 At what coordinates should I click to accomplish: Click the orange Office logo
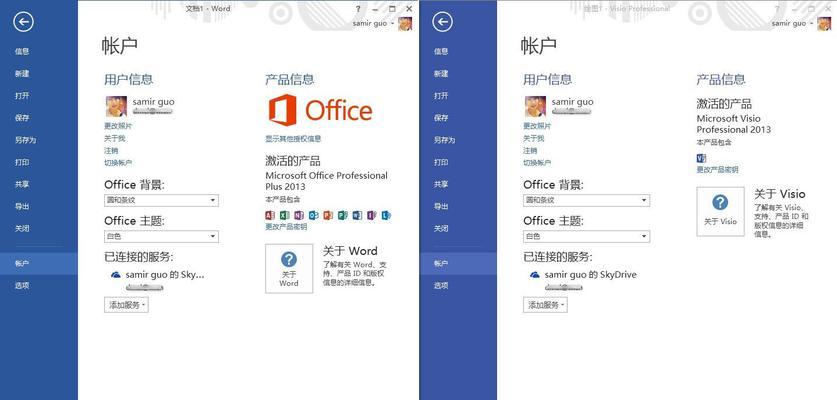pos(320,110)
